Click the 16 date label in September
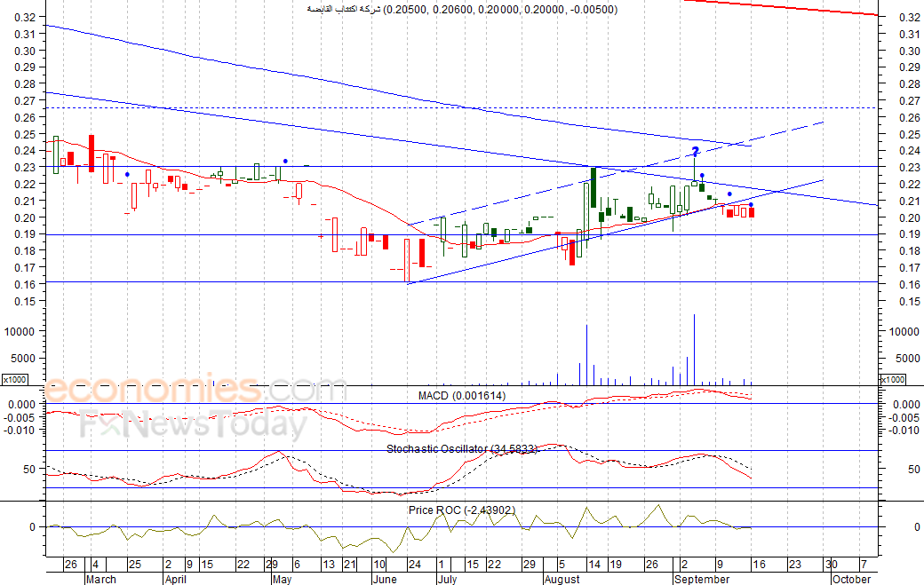Image resolution: width=924 pixels, height=585 pixels. [x=759, y=565]
